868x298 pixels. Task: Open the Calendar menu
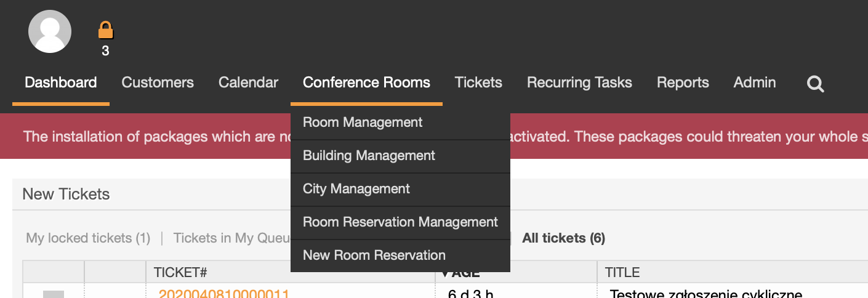point(248,83)
